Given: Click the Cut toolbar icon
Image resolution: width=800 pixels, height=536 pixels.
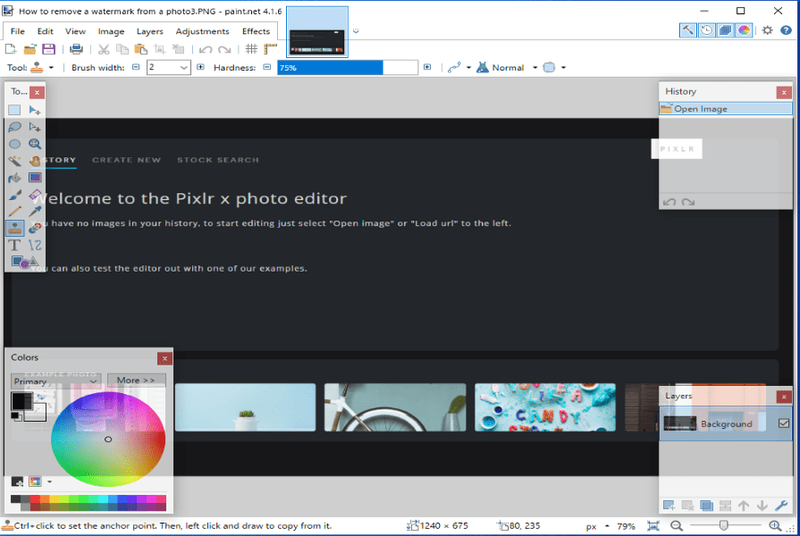Looking at the screenshot, I should coord(104,49).
